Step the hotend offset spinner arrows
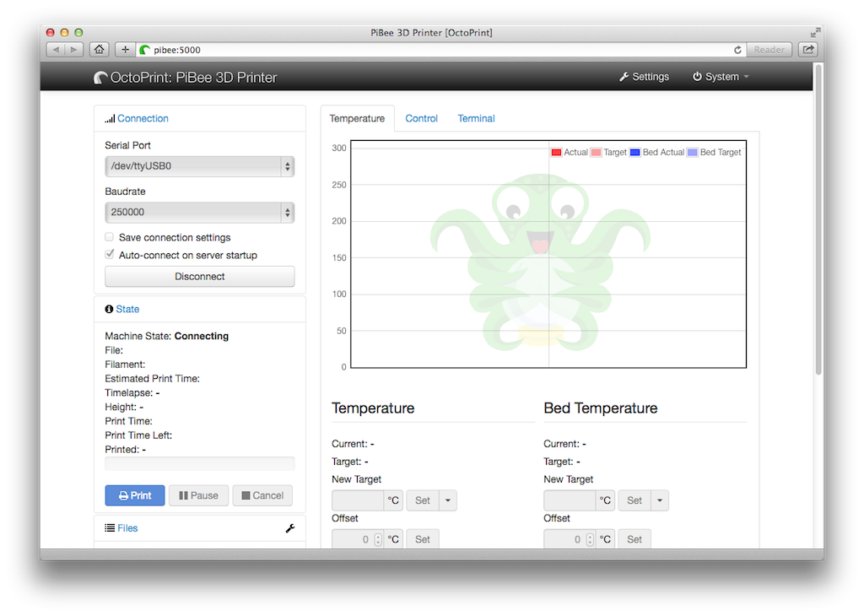Screen dimensions: 864x616 tap(378, 539)
